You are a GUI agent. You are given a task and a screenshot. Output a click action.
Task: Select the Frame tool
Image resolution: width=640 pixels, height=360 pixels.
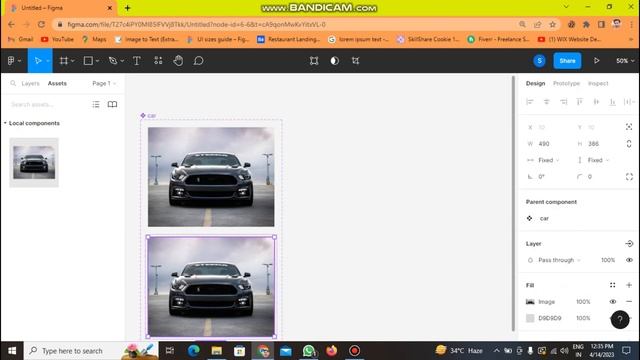(x=64, y=61)
